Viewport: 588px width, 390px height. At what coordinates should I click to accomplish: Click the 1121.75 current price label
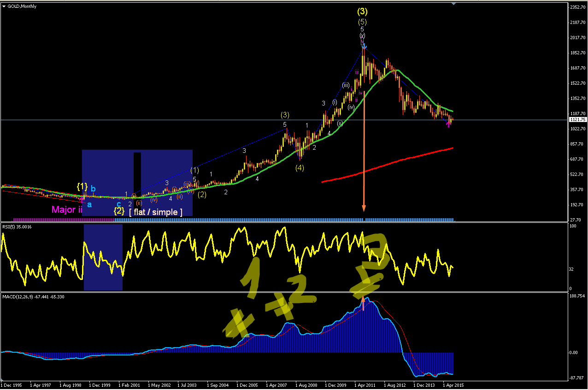tap(577, 120)
